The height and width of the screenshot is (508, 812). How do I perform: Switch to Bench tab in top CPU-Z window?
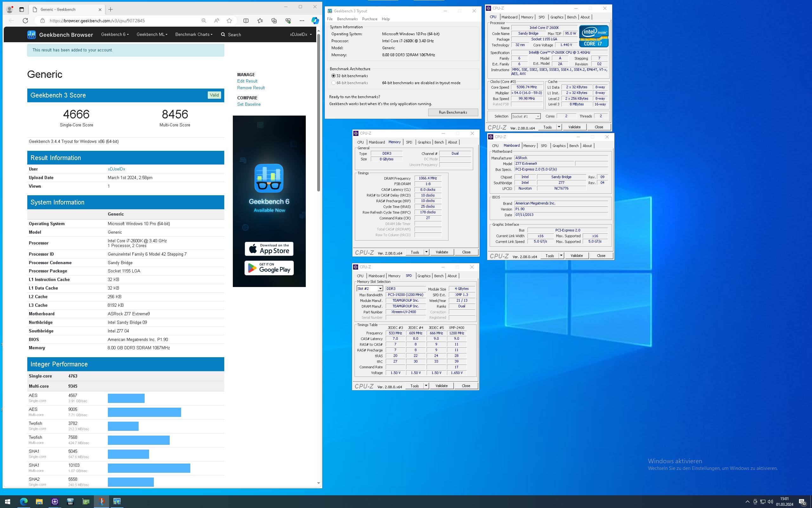click(x=572, y=17)
